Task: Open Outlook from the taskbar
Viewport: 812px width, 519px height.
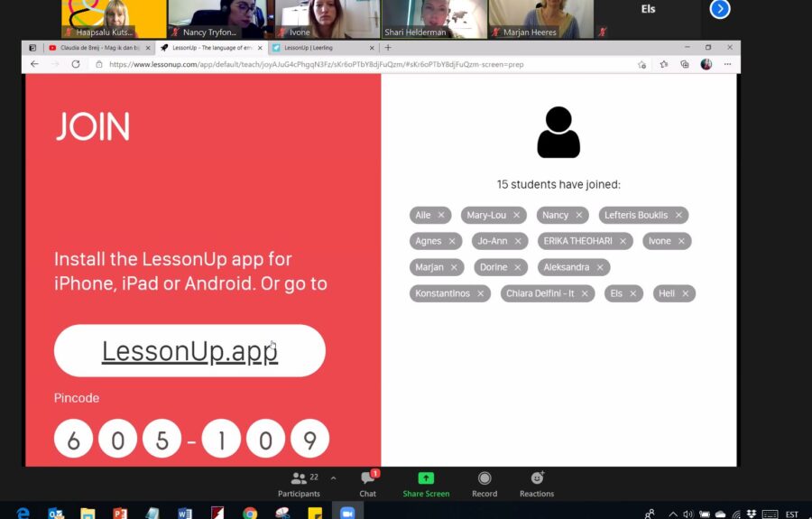Action: tap(55, 513)
